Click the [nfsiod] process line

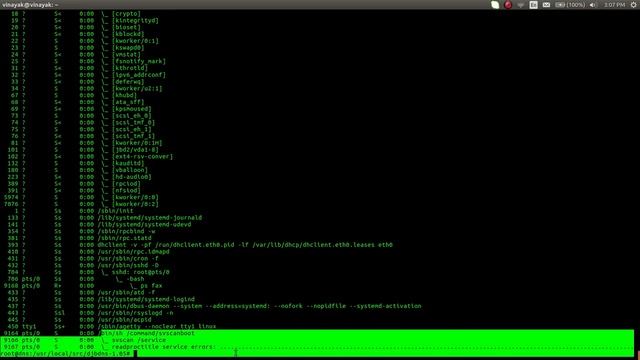click(74, 191)
